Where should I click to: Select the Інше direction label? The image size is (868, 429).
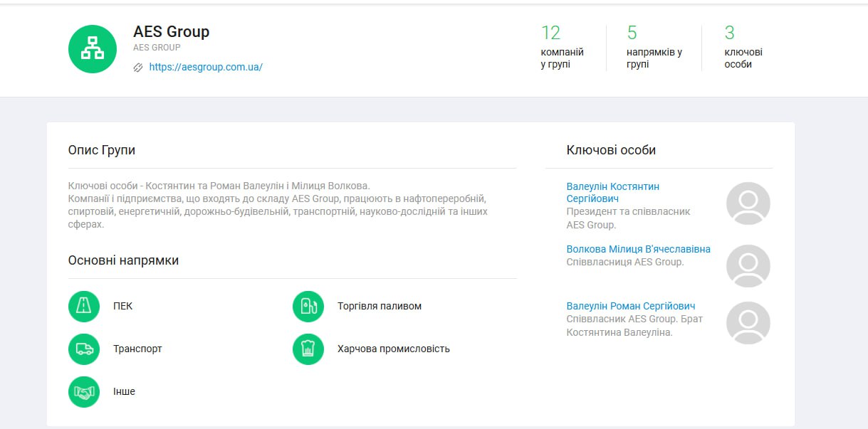click(124, 392)
